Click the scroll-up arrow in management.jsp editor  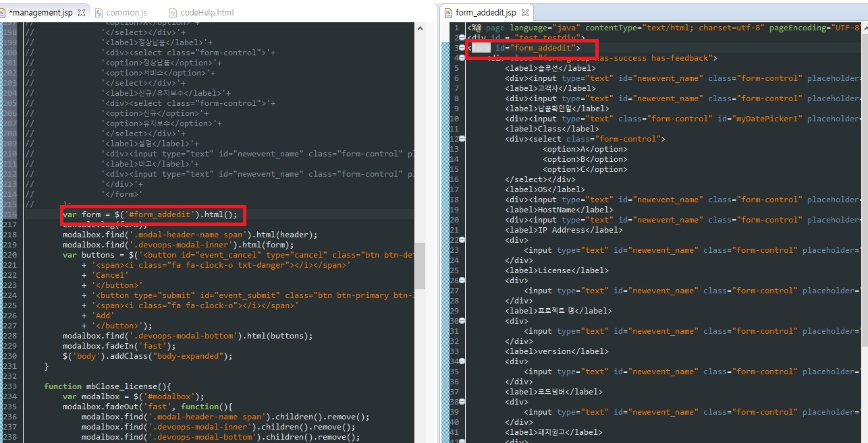[420, 28]
